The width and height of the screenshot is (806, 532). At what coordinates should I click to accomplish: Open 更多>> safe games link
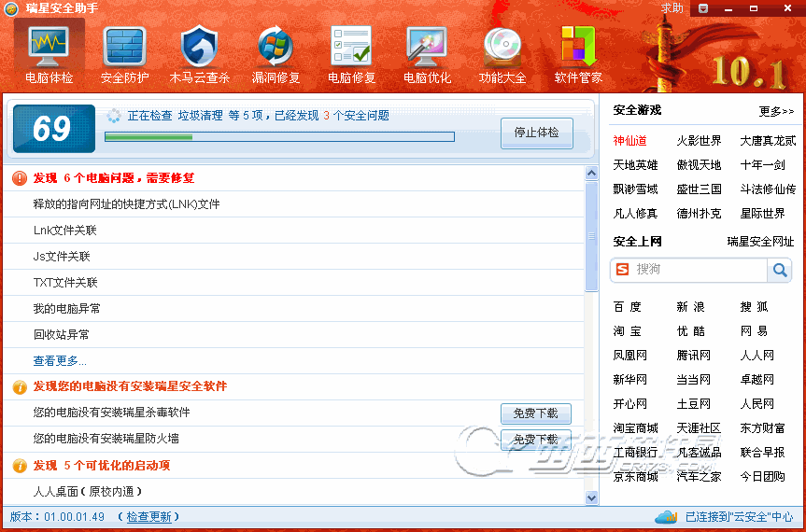[x=776, y=111]
